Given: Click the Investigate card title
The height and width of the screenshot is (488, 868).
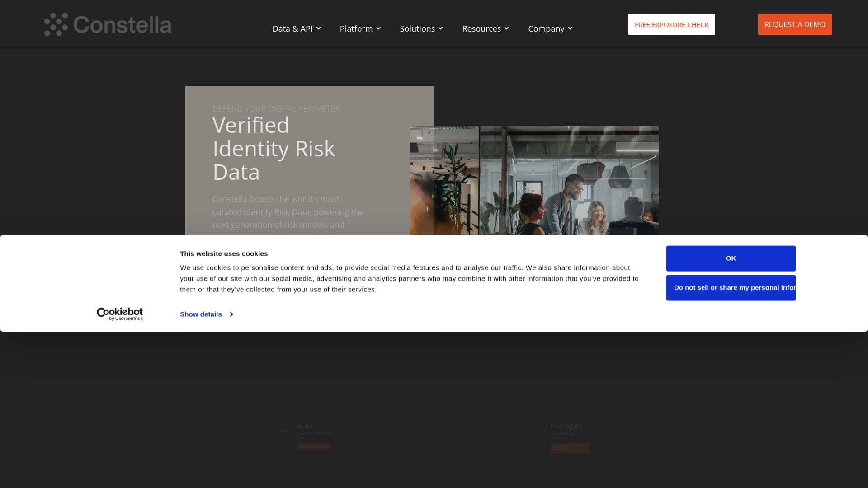Looking at the screenshot, I should click(566, 427).
